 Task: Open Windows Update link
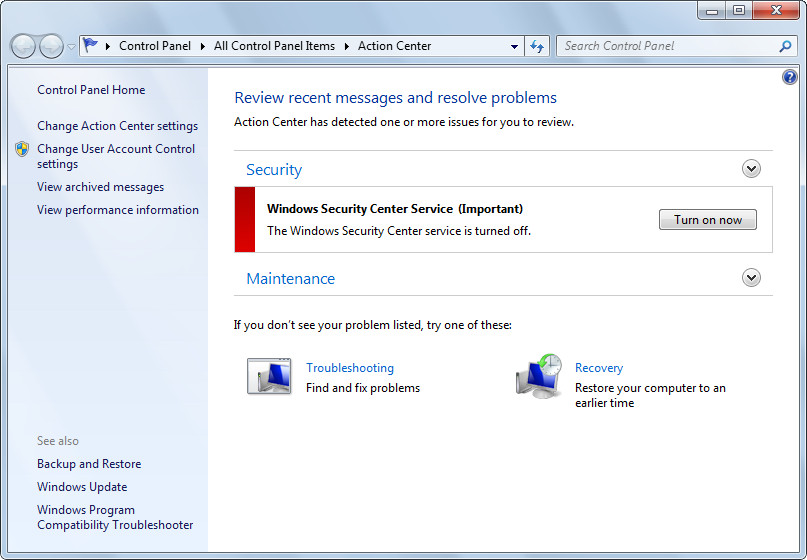click(x=82, y=487)
